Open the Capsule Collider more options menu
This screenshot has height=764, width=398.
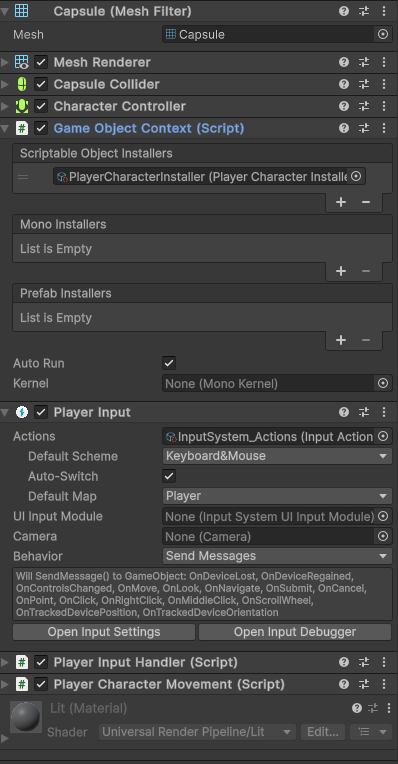384,84
